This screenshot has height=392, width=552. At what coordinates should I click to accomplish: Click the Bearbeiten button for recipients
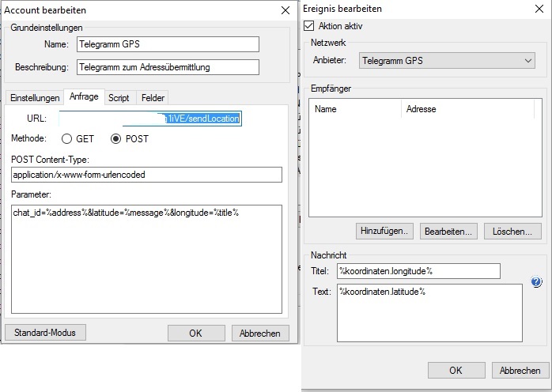pos(448,232)
